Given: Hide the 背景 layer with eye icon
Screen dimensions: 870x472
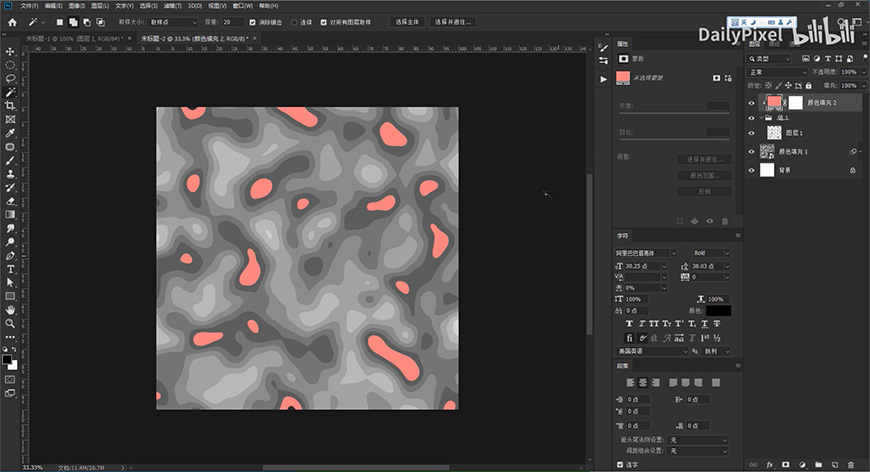Looking at the screenshot, I should (752, 171).
